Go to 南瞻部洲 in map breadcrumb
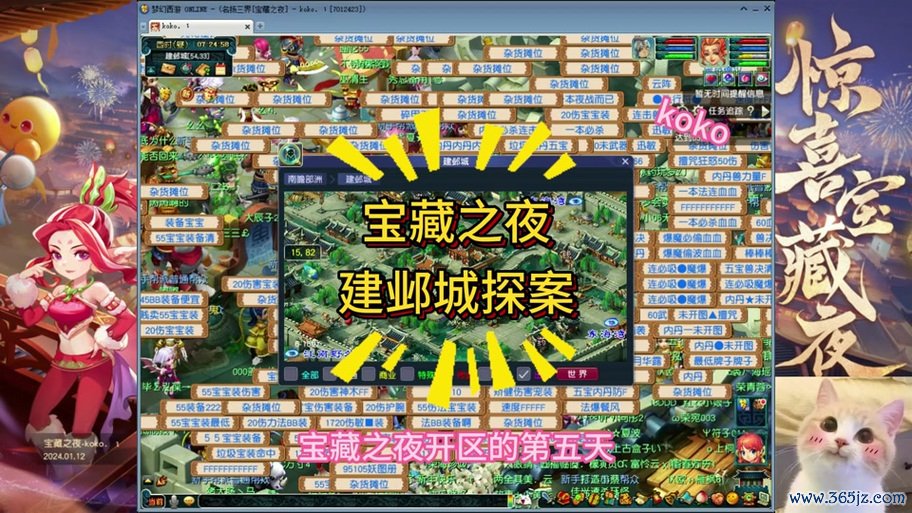The image size is (912, 513). pyautogui.click(x=305, y=179)
